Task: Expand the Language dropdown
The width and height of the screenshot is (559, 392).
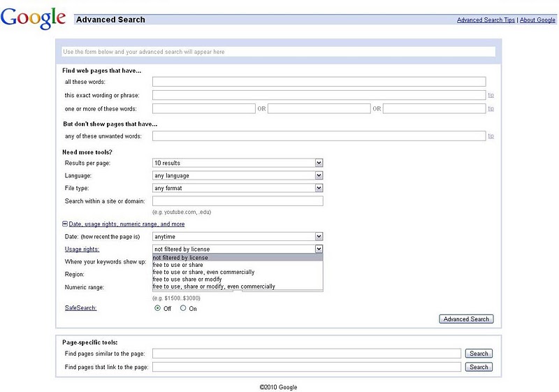Action: [x=238, y=175]
